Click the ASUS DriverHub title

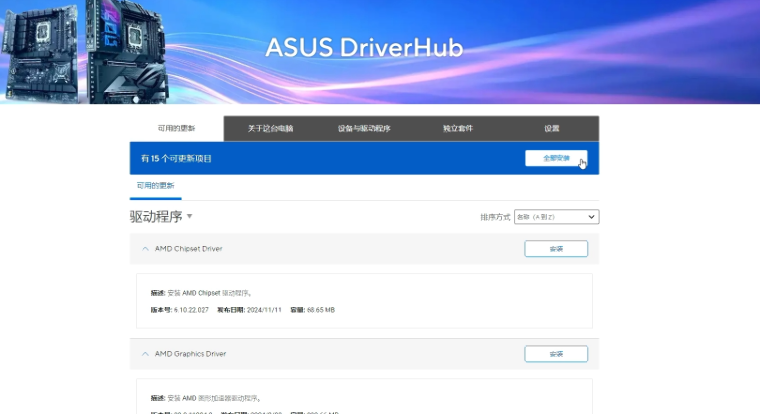point(364,48)
